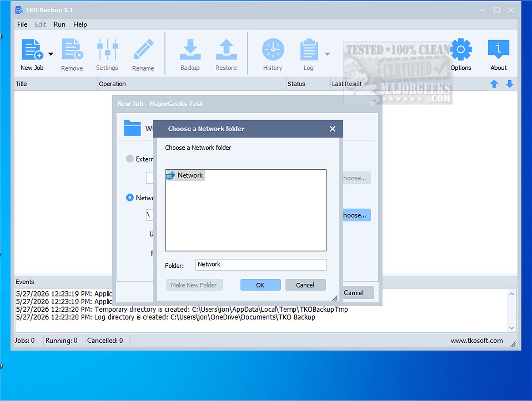532x401 pixels.
Task: Click the Rename pencil icon
Action: point(143,49)
